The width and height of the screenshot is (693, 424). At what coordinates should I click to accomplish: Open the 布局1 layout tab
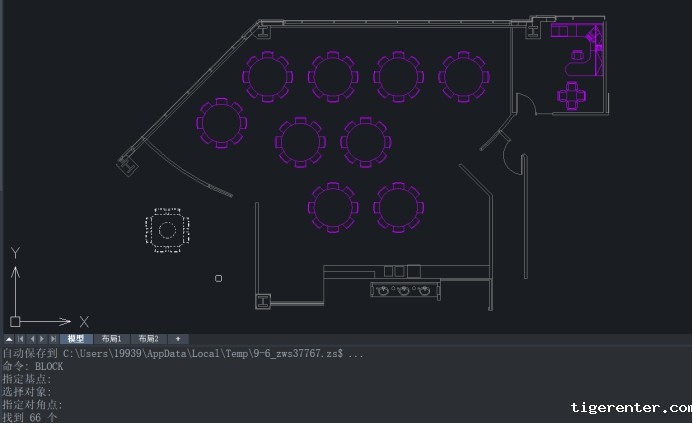(x=112, y=339)
